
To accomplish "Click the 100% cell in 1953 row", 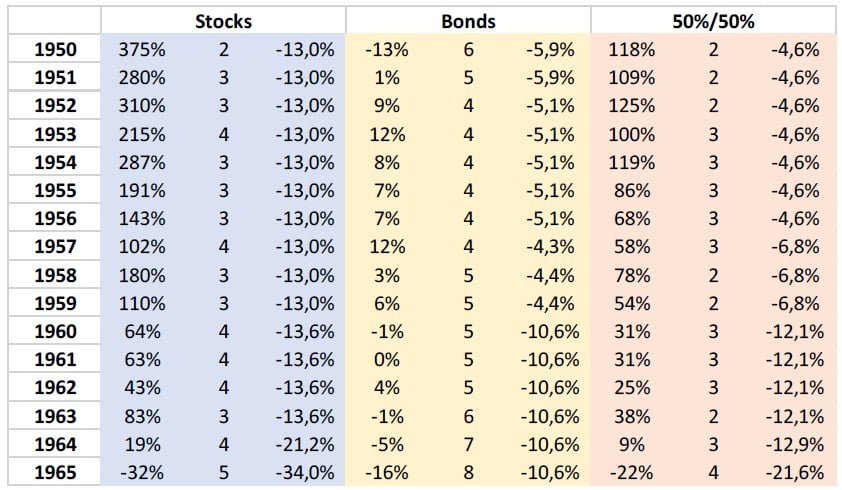I will click(632, 133).
